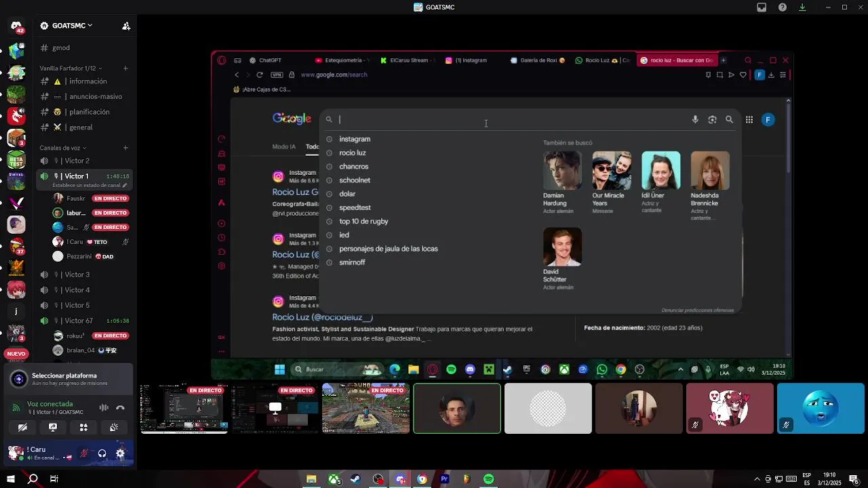868x488 pixels.
Task: Toggle noise suppression icon in voice panel
Action: point(104,407)
